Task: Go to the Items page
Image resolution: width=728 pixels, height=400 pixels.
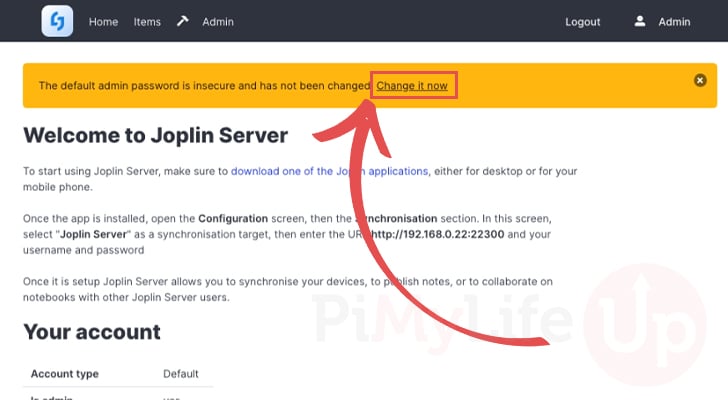Action: [147, 22]
